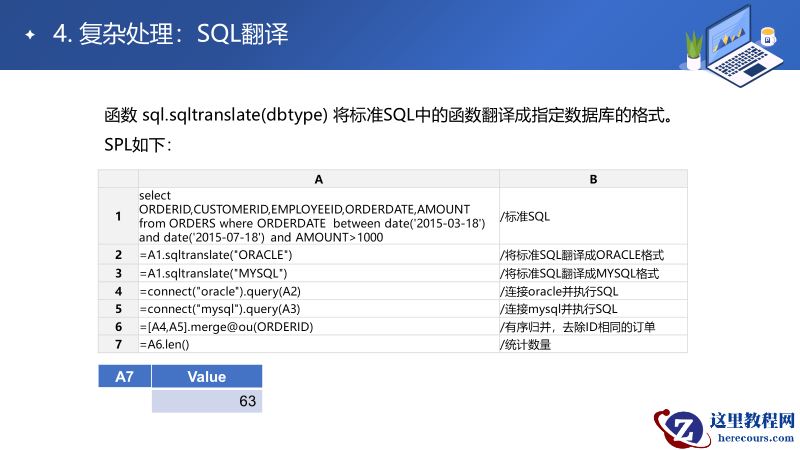Screen dimensions: 800x450
Task: Click cell with =A1.sqltranslate("MYSQL")
Action: tap(318, 273)
